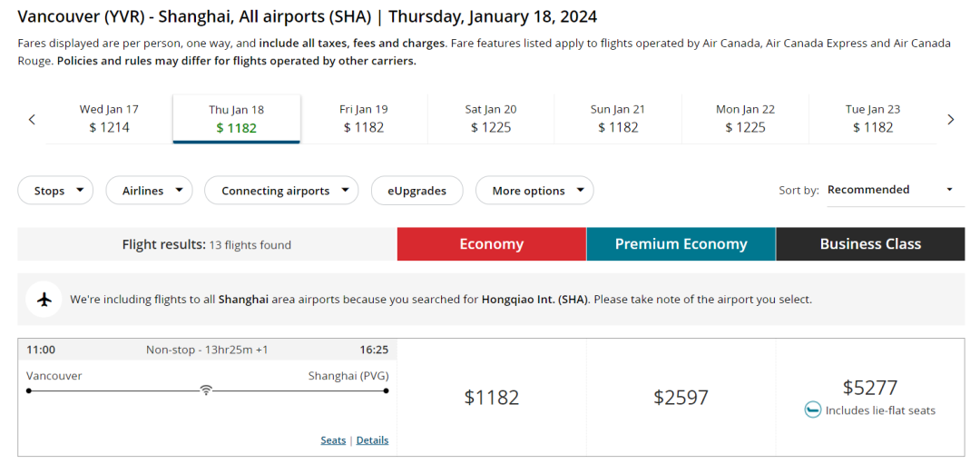This screenshot has height=464, width=980.
Task: Expand the More options dropdown
Action: [x=534, y=191]
